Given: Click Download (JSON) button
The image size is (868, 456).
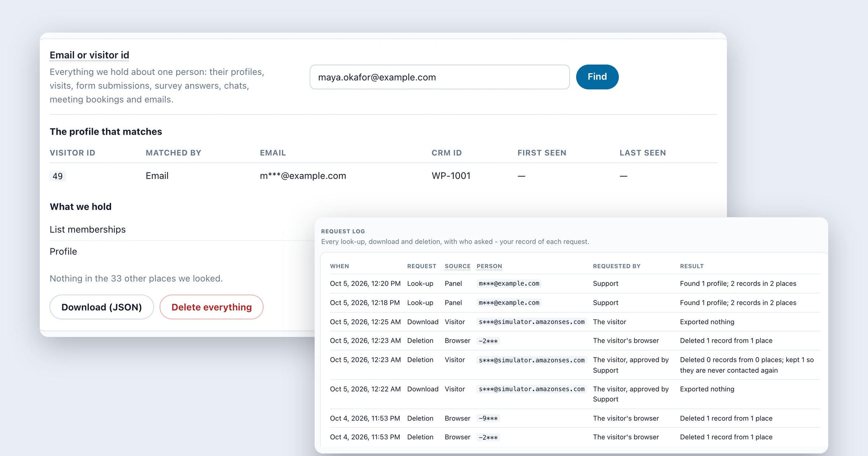Looking at the screenshot, I should 102,307.
